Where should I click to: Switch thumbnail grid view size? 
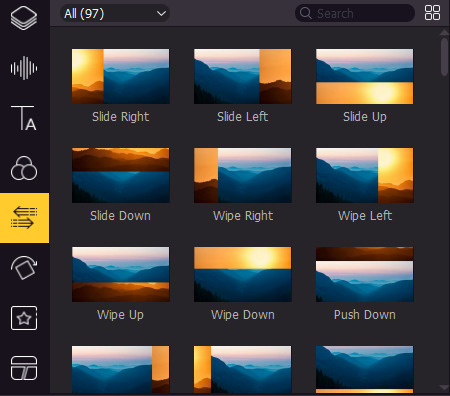point(432,13)
